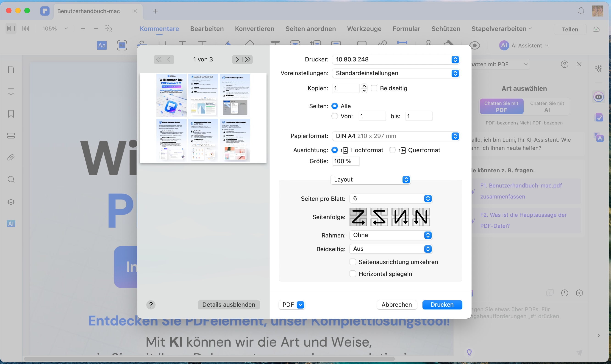The height and width of the screenshot is (364, 611).
Task: Open the search magnifier in left sidebar
Action: [11, 179]
